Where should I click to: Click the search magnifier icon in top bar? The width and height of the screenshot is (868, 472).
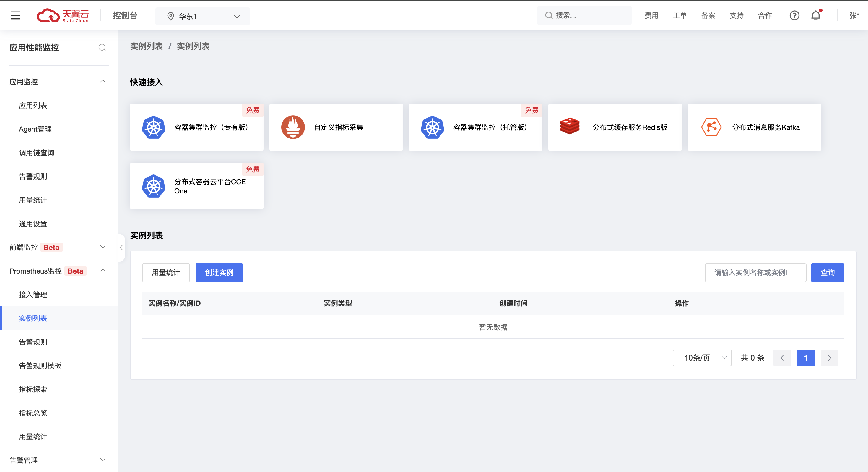click(x=549, y=15)
